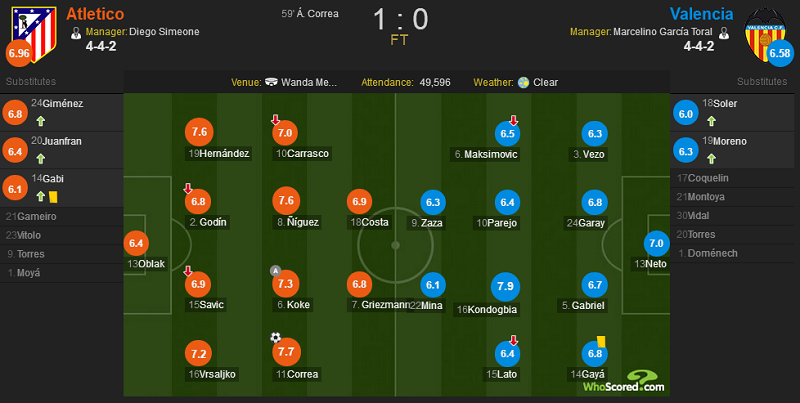
Task: Click the Atletico 6.96 team rating badge
Action: (x=19, y=53)
